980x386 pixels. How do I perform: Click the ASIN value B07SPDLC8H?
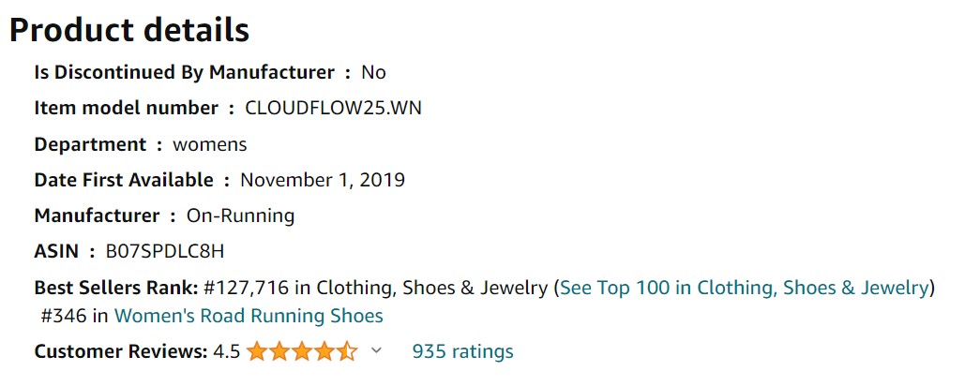(x=165, y=251)
